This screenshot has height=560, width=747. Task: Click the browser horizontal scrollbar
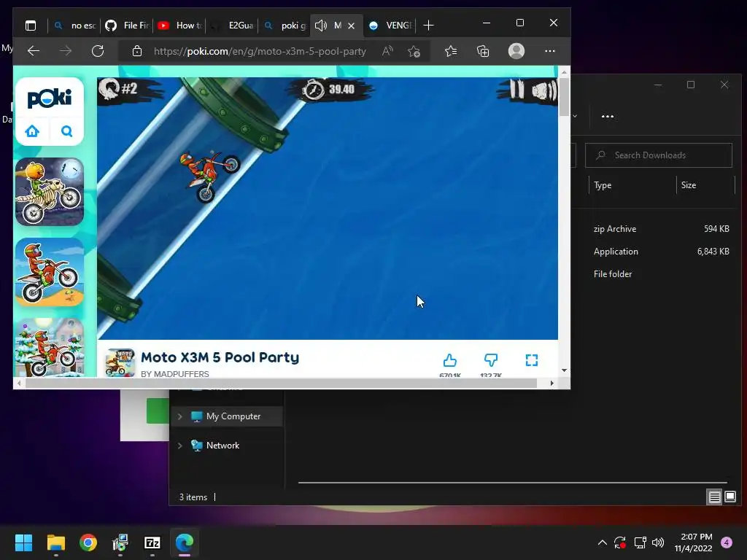pos(281,383)
